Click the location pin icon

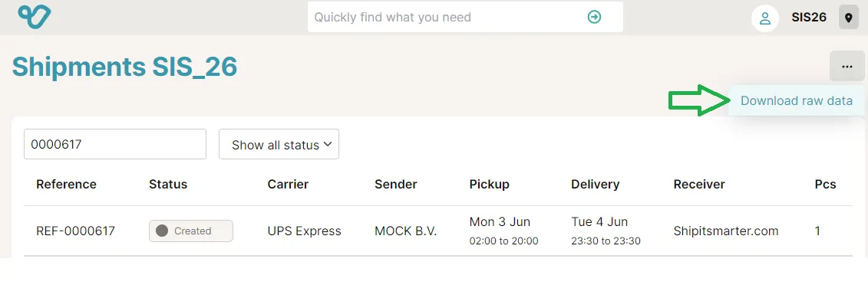(849, 18)
